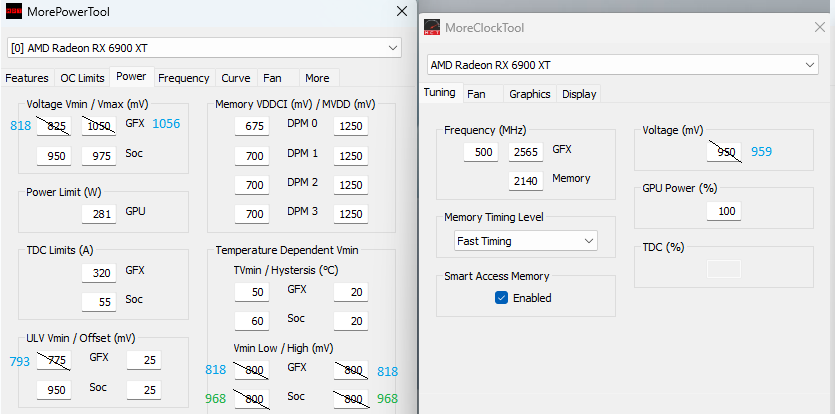Click GFX Vmin voltage field 825
The image size is (835, 414).
tap(54, 126)
